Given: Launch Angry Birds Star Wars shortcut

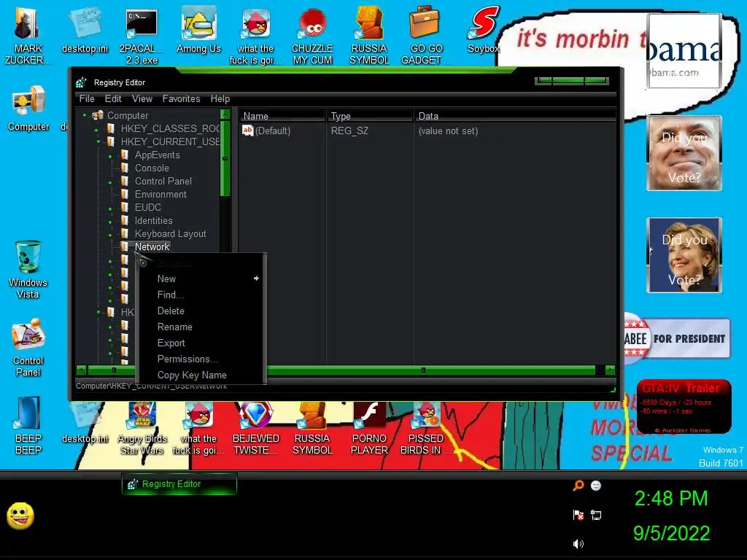Looking at the screenshot, I should (142, 427).
